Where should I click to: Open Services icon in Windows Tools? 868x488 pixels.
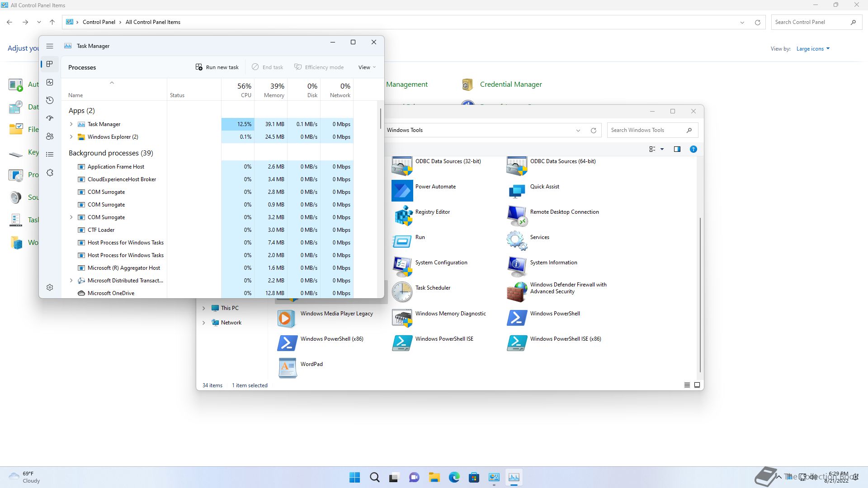517,241
